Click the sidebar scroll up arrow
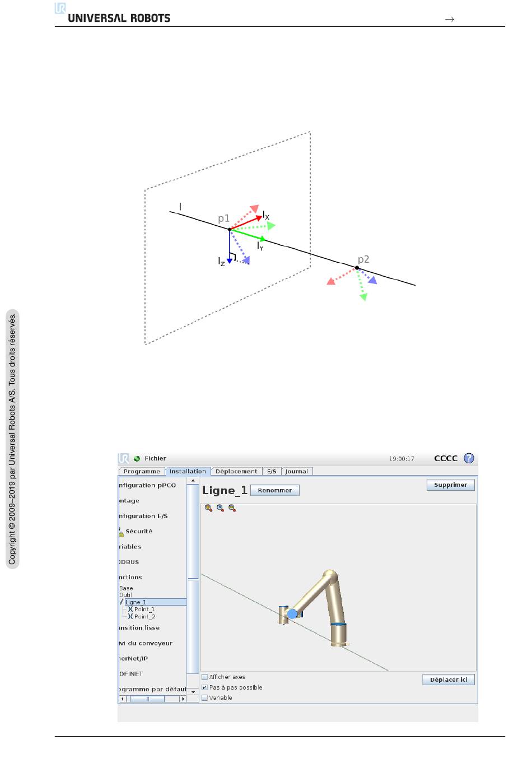The image size is (532, 777). coord(193,481)
